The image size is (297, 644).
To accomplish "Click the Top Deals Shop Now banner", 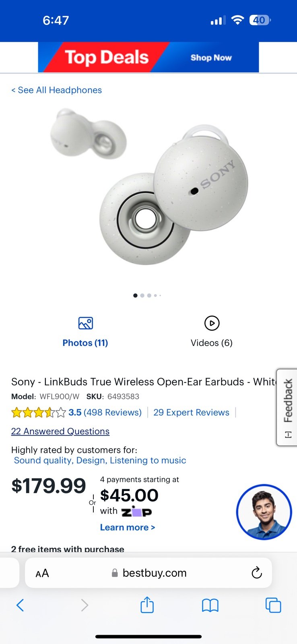I will [148, 57].
